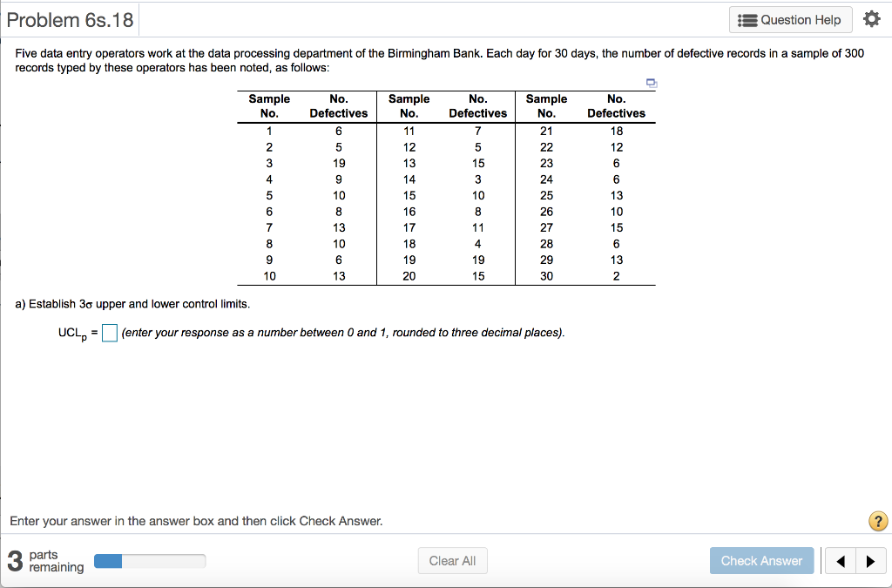Go to the previous question arrow

point(840,561)
